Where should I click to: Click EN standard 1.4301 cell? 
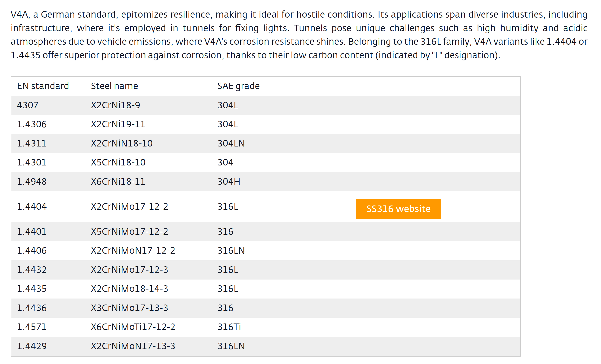32,162
